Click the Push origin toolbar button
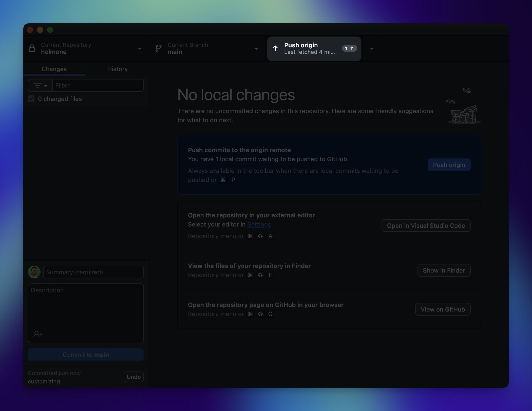The height and width of the screenshot is (411, 532). tap(314, 49)
